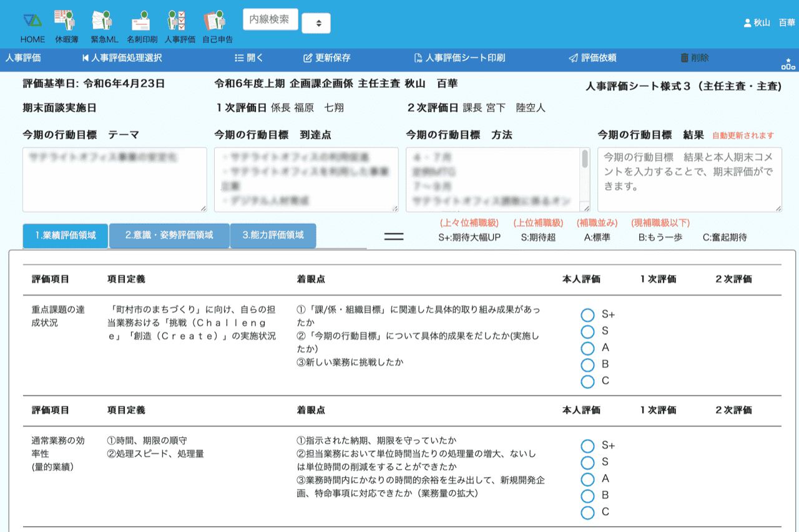The height and width of the screenshot is (532, 799).
Task: Open the 開く list menu
Action: [248, 58]
